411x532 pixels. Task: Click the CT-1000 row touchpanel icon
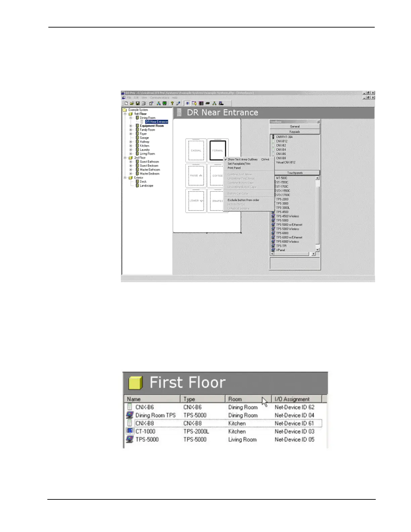[130, 431]
